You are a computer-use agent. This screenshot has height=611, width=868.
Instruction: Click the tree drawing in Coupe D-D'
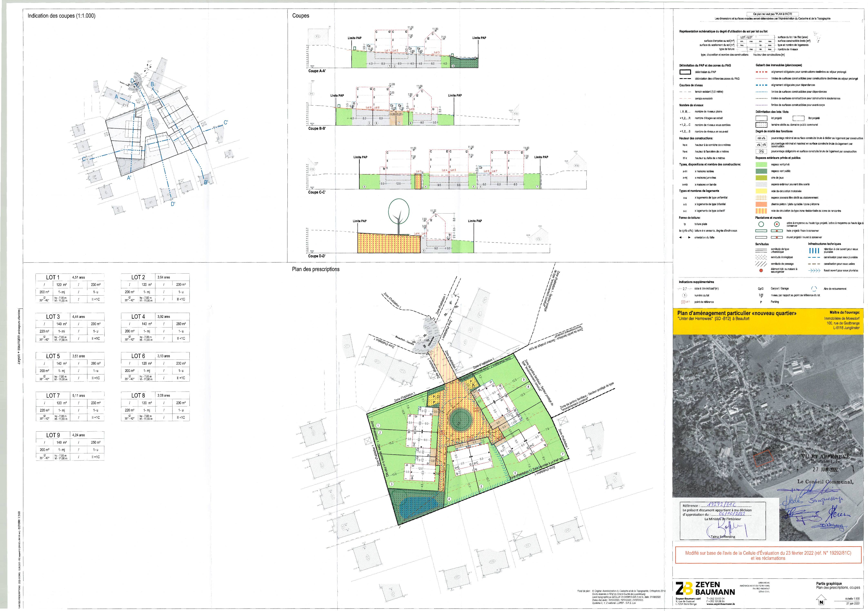pyautogui.click(x=399, y=217)
